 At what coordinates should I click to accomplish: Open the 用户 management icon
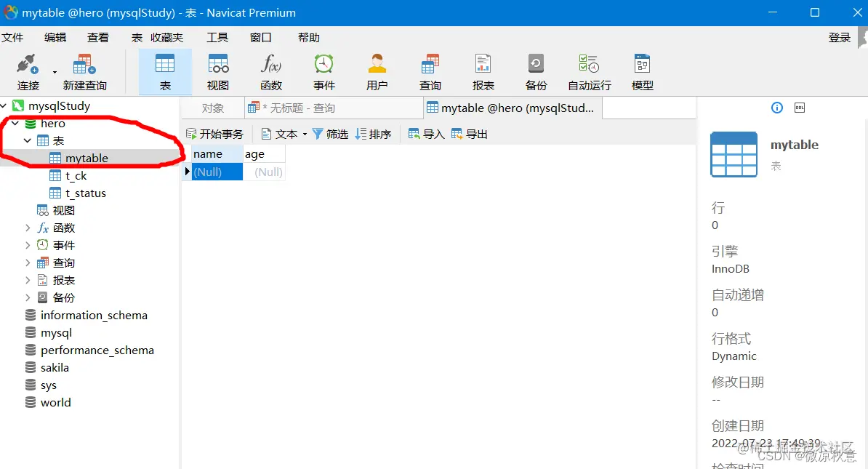[x=377, y=71]
